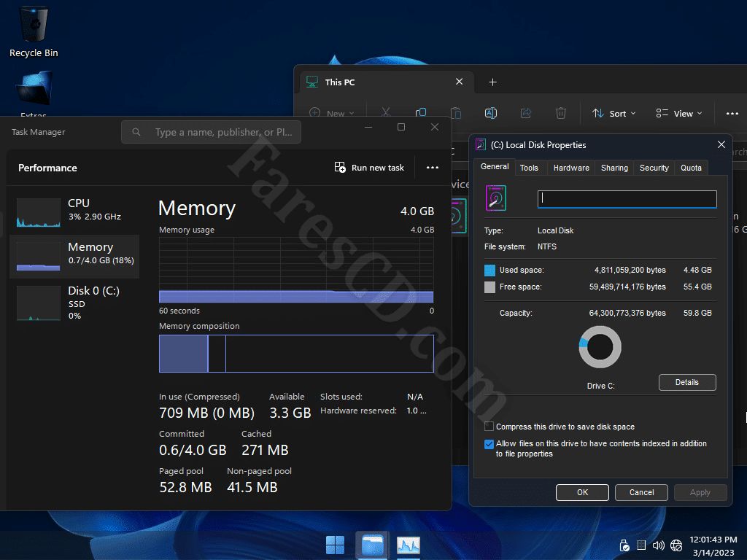Switch to Hardware tab in Disk Properties
Viewport: 747px width, 560px height.
point(571,168)
